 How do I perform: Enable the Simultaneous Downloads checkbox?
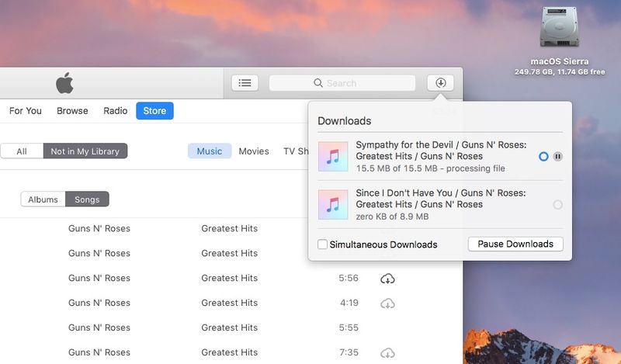(x=322, y=244)
